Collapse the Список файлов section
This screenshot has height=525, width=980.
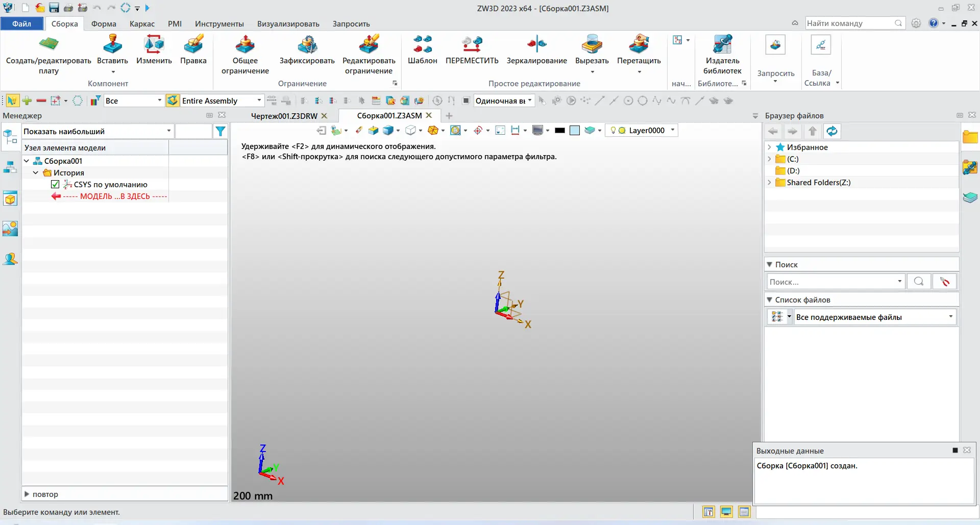[x=770, y=300]
